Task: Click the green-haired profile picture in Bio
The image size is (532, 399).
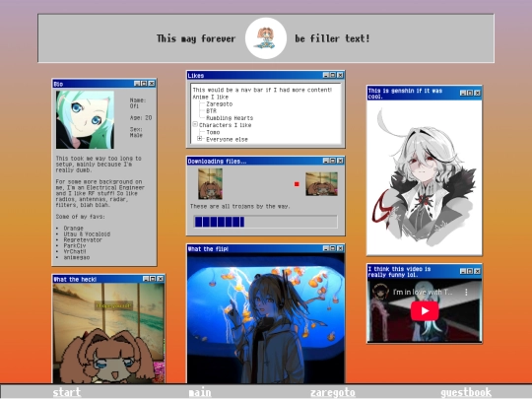Action: (x=85, y=119)
